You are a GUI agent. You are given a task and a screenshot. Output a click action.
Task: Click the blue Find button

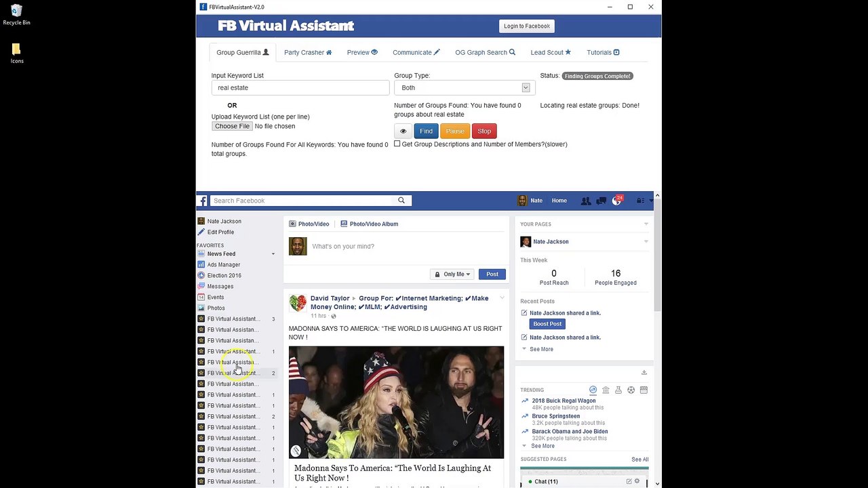tap(426, 131)
